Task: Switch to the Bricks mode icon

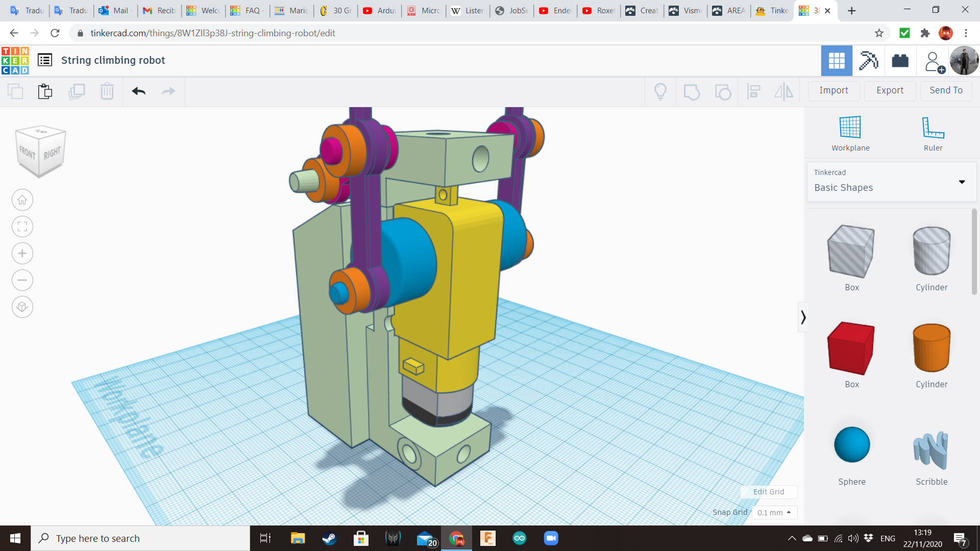Action: point(900,61)
